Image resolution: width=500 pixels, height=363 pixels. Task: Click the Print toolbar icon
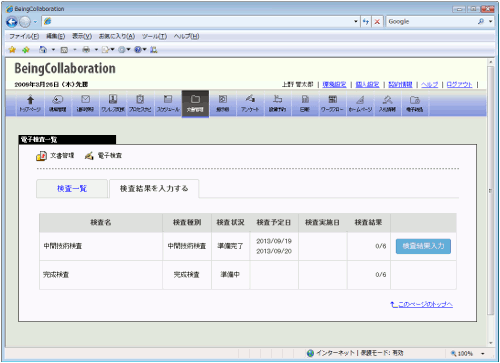pyautogui.click(x=86, y=50)
